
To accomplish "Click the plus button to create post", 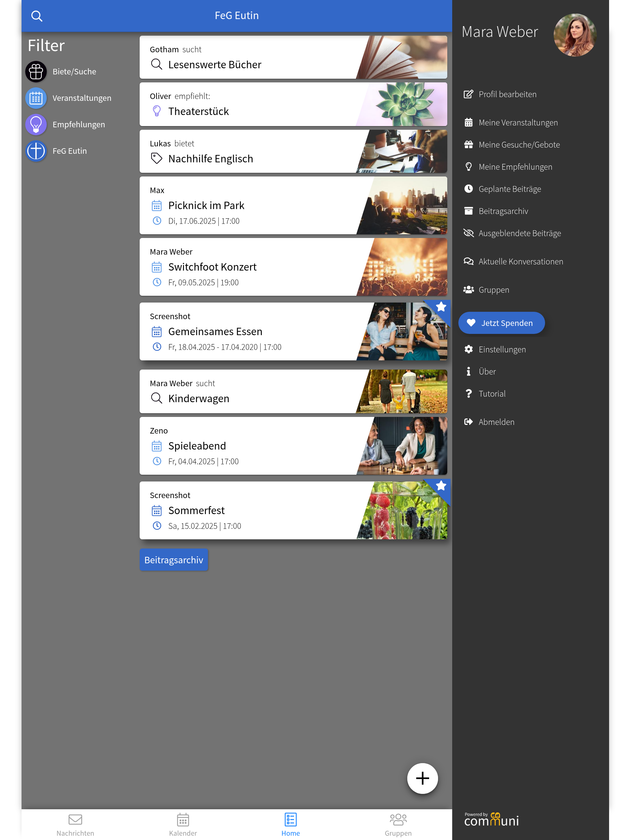I will click(x=422, y=778).
